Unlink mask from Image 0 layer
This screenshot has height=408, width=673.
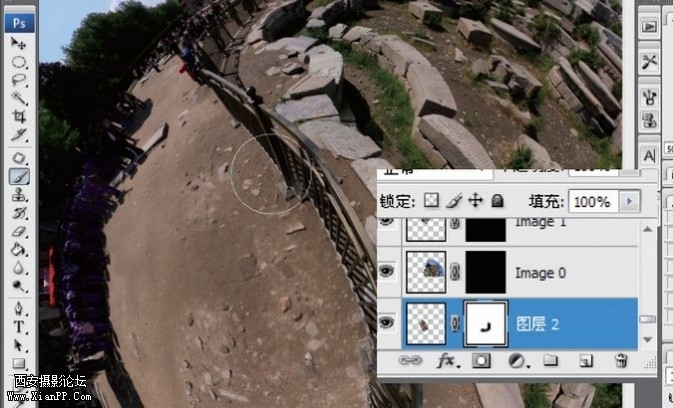(455, 272)
